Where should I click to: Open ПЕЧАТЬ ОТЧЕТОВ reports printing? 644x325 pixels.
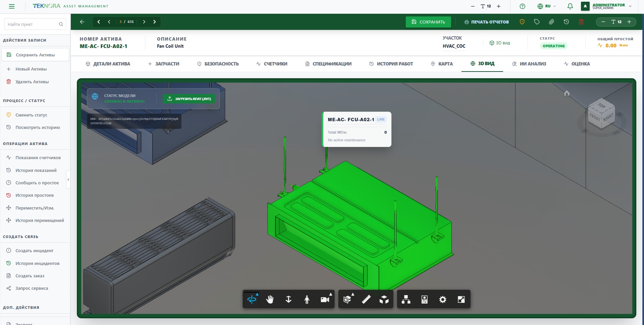487,22
